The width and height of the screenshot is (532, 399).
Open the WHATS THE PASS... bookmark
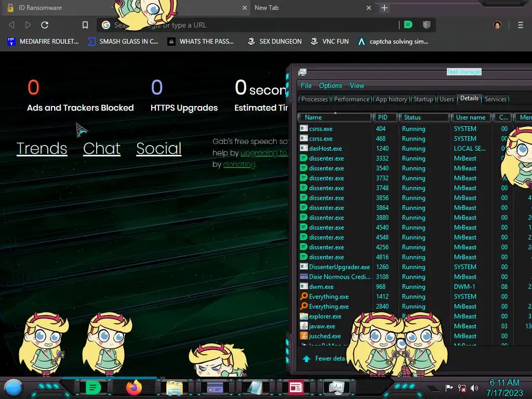[x=201, y=42]
